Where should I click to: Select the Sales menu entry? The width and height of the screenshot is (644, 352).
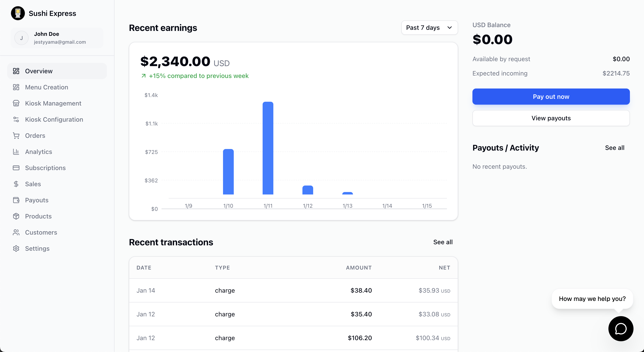pos(33,184)
